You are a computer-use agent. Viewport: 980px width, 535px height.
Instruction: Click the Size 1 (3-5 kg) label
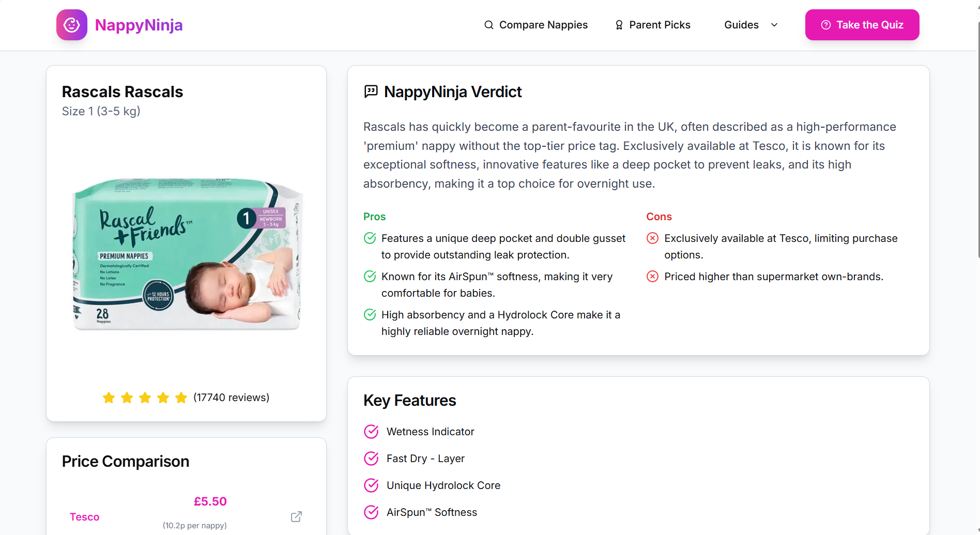click(x=101, y=111)
